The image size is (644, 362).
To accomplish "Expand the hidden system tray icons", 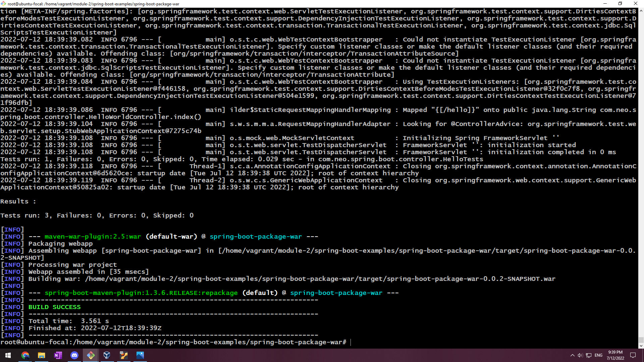I will [x=572, y=355].
